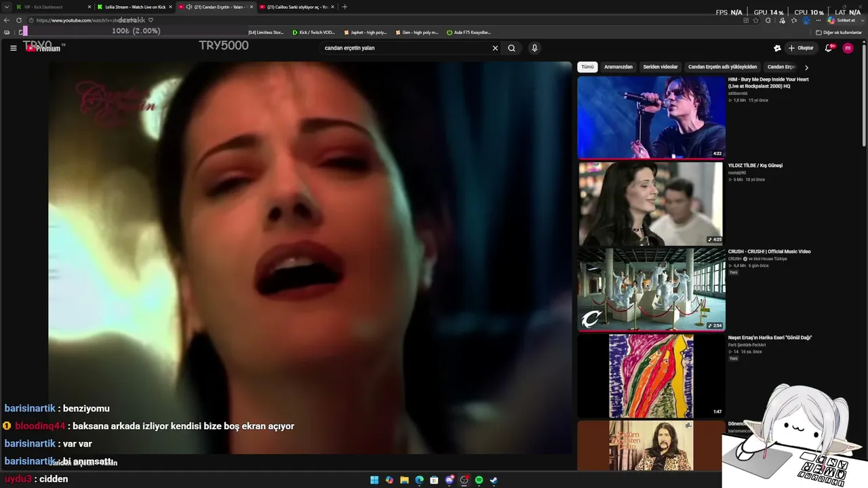Clear the YouTube search query
This screenshot has height=488, width=868.
pos(495,48)
